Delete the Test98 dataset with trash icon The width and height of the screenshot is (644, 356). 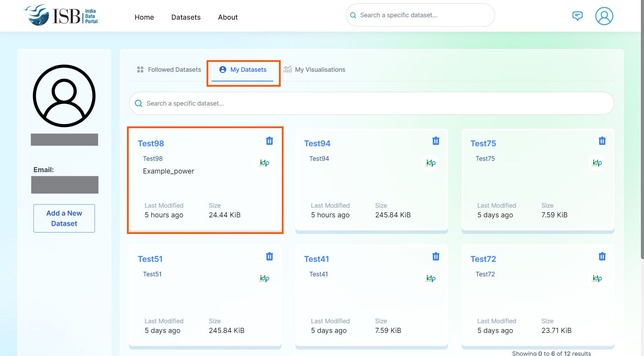[270, 141]
